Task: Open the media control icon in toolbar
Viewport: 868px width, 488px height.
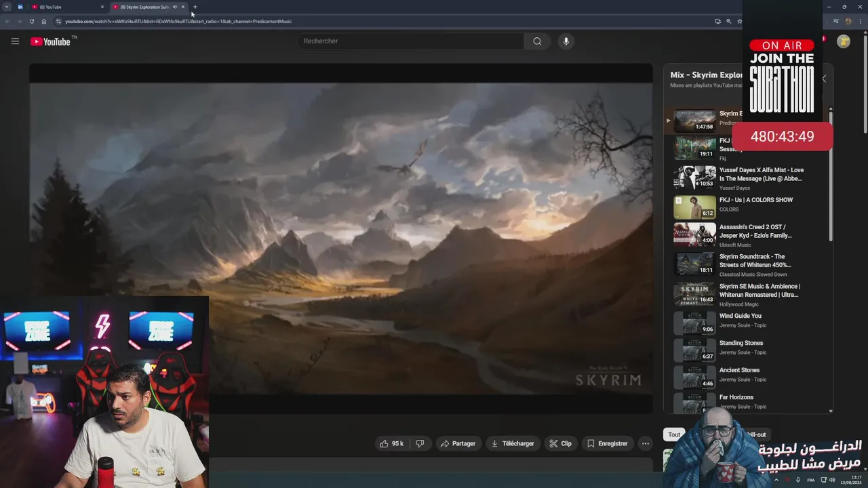Action: point(836,21)
